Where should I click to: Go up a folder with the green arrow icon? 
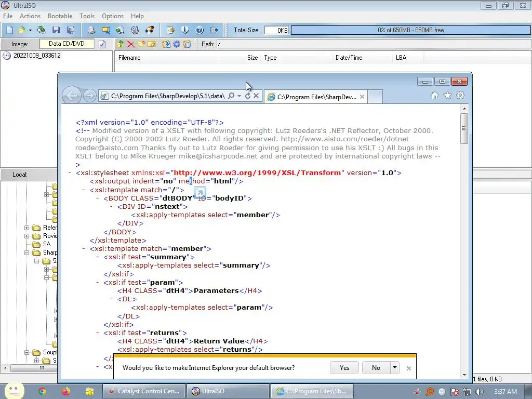(121, 44)
